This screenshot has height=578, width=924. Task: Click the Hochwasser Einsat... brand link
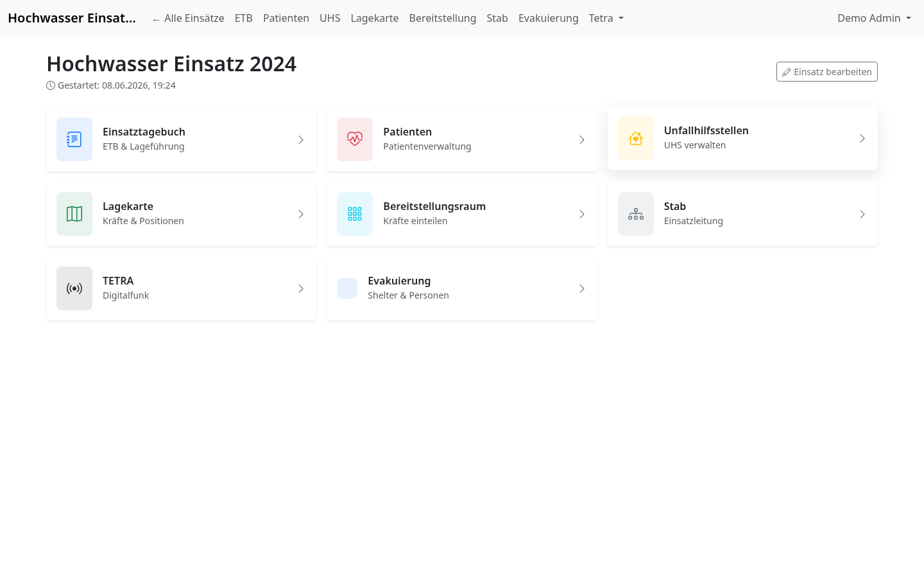point(72,18)
